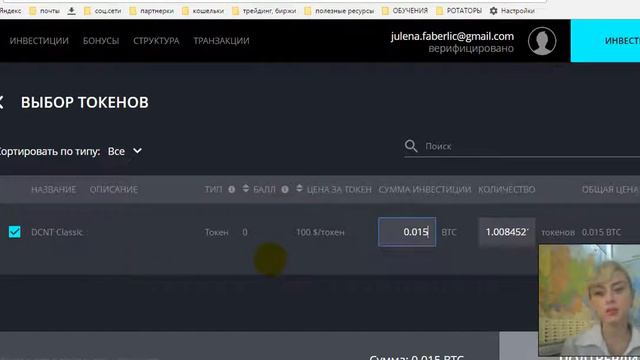This screenshot has width=640, height=360.
Task: Open the БОНУСЫ menu item
Action: tap(101, 41)
